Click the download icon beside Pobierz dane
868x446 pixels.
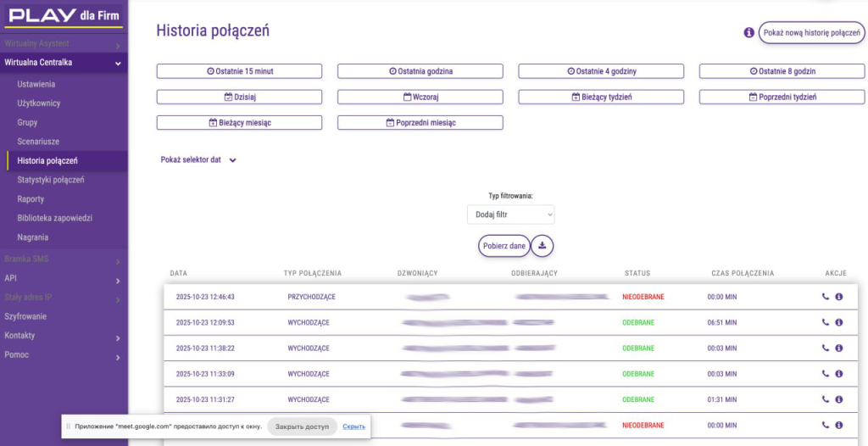pyautogui.click(x=542, y=246)
